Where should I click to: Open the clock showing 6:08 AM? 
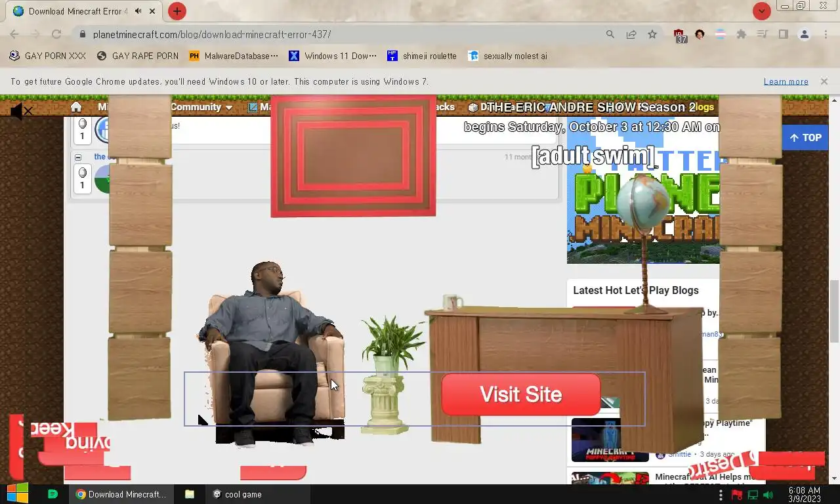coord(805,495)
